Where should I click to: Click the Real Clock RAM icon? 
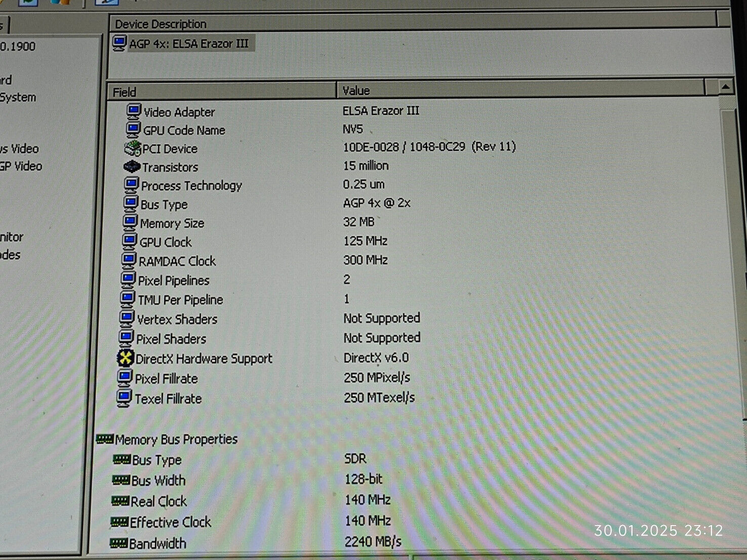point(120,501)
